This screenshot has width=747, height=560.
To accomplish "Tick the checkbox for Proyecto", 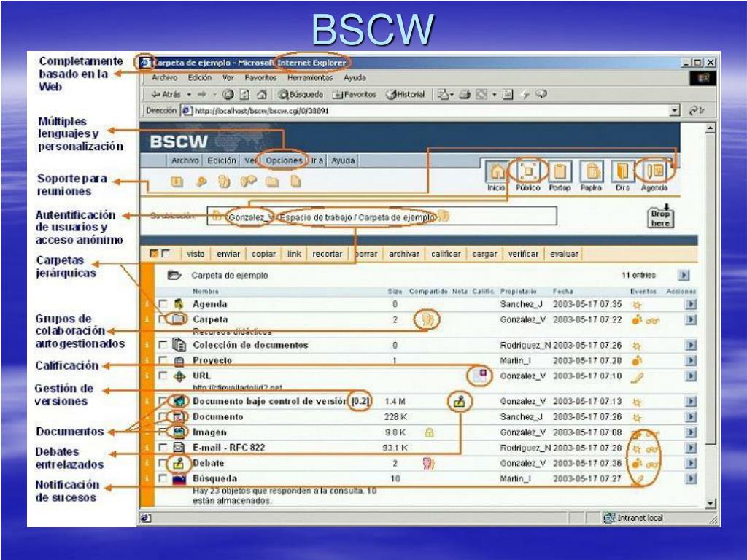I will point(163,360).
